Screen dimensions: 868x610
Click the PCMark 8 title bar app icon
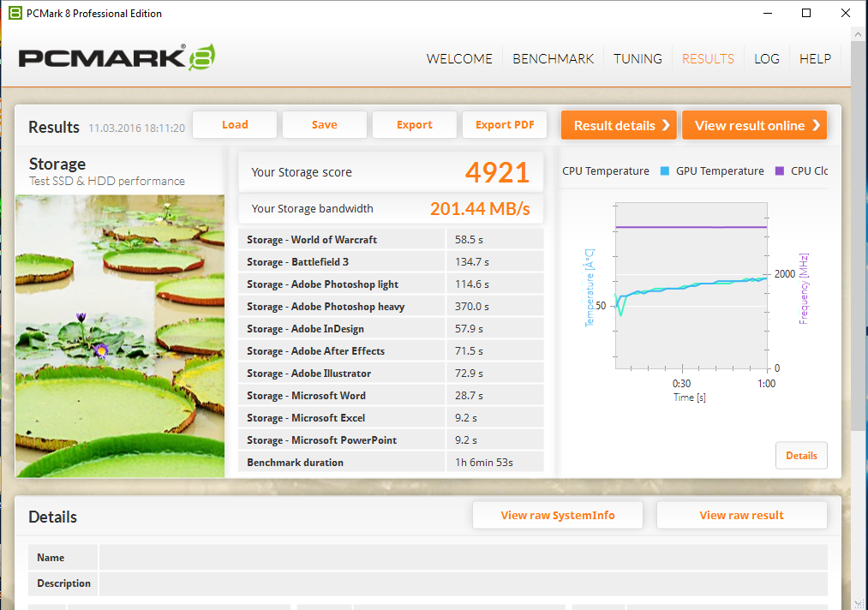(x=15, y=13)
